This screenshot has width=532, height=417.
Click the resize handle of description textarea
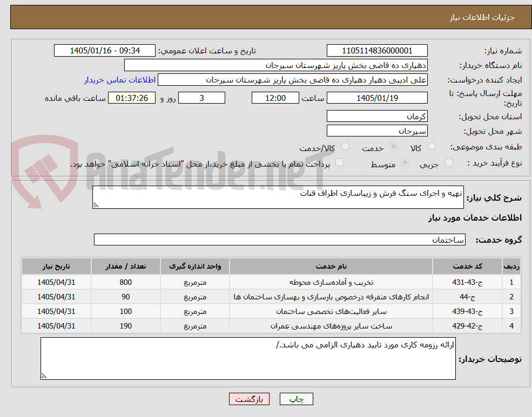[x=96, y=205]
